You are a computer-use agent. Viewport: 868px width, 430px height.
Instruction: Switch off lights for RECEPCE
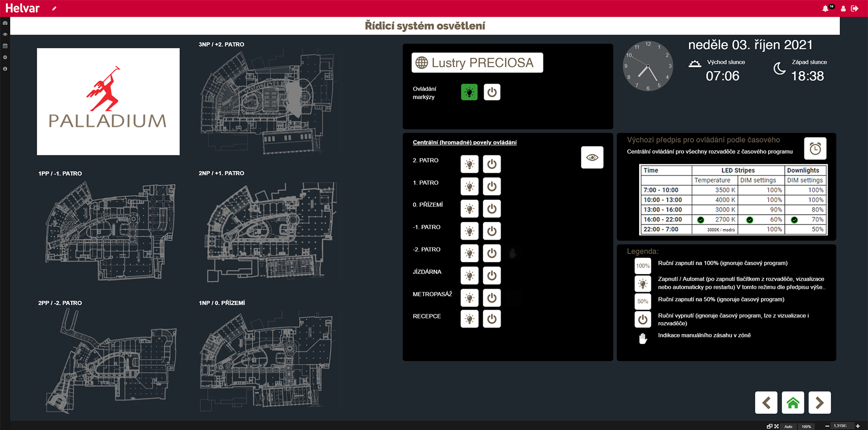[x=491, y=319]
